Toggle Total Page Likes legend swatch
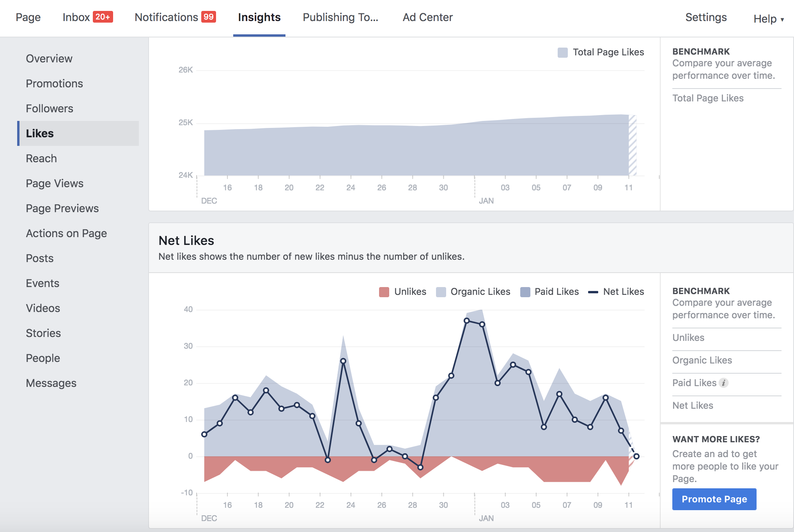 point(563,53)
